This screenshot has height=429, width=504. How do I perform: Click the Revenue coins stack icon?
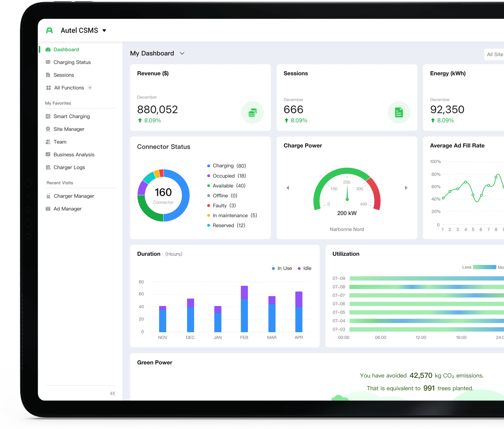click(252, 113)
